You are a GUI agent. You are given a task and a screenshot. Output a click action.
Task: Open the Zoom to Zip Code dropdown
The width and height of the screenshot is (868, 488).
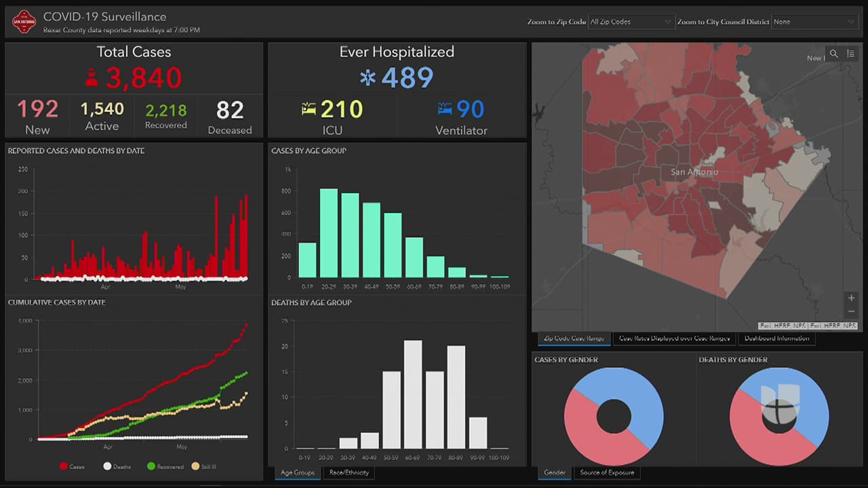(x=631, y=22)
